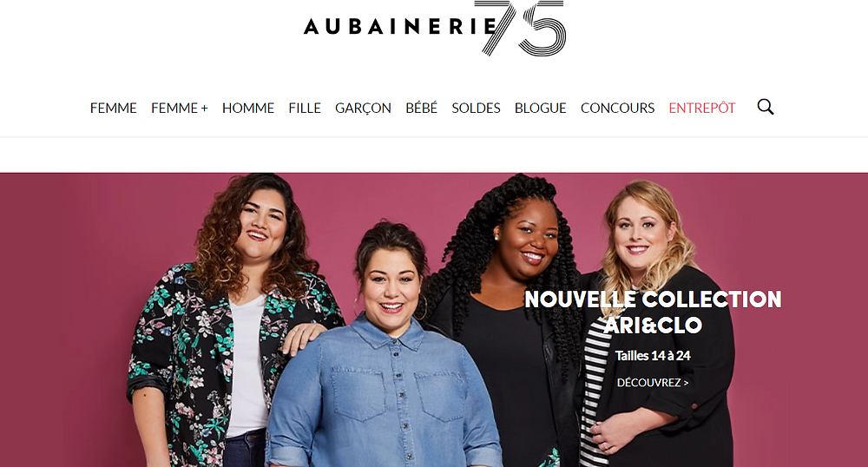Click the NOUVELLE COLLECTION ARI&CLO headline
The image size is (868, 467).
tap(653, 312)
